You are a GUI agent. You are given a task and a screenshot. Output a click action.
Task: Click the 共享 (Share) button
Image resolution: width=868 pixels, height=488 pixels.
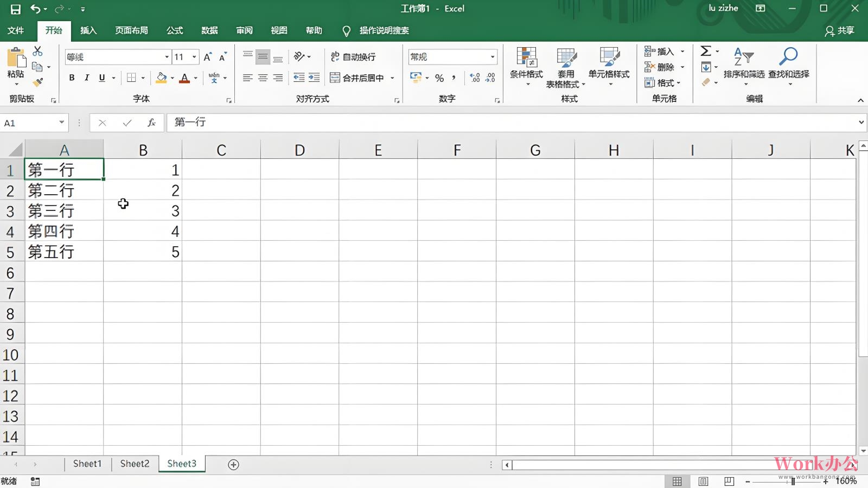pos(840,31)
